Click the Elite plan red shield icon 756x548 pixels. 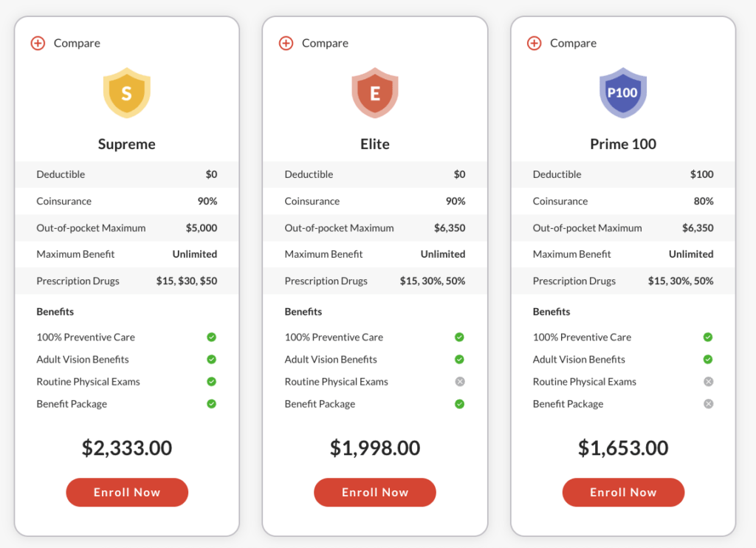click(x=375, y=92)
